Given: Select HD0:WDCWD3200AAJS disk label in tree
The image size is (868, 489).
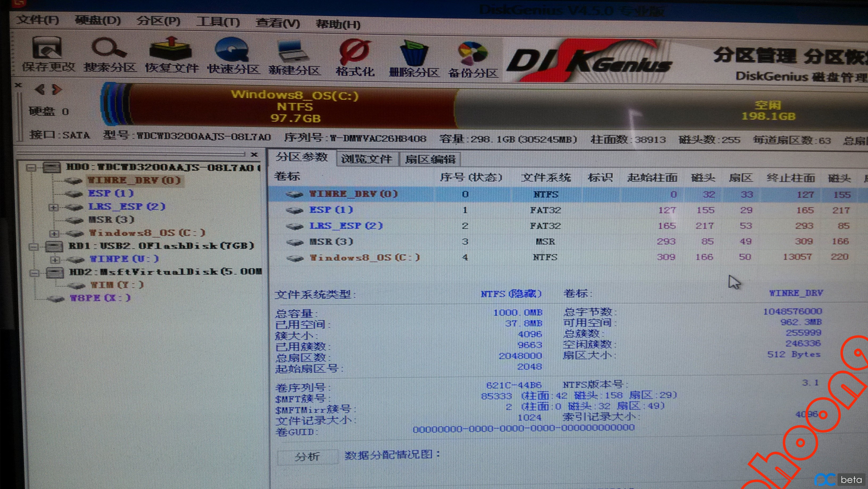Looking at the screenshot, I should [x=163, y=167].
